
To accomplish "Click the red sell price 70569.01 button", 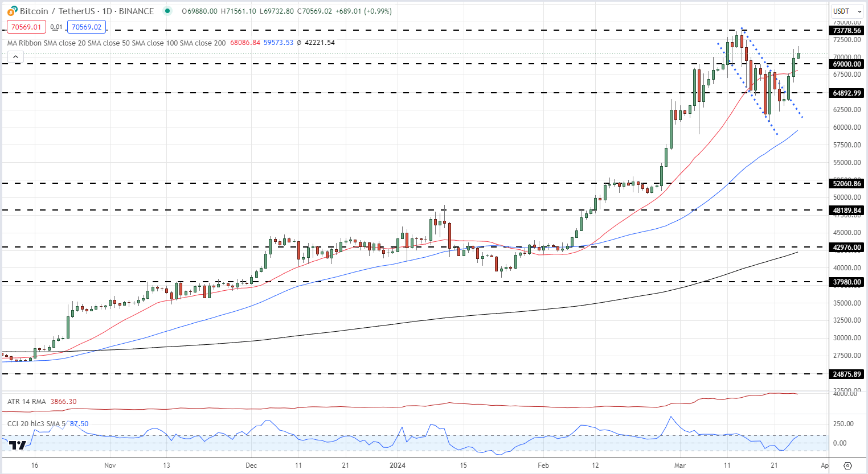I will 26,27.
